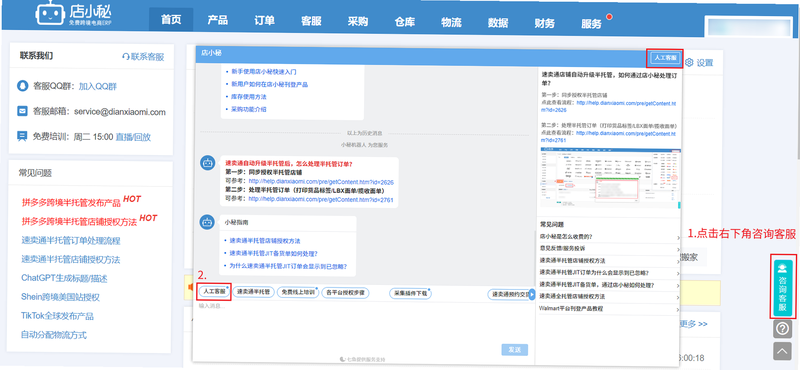Image resolution: width=800 pixels, height=370 pixels.
Task: Click 速卖通半托管 quick reply chip
Action: pyautogui.click(x=253, y=293)
